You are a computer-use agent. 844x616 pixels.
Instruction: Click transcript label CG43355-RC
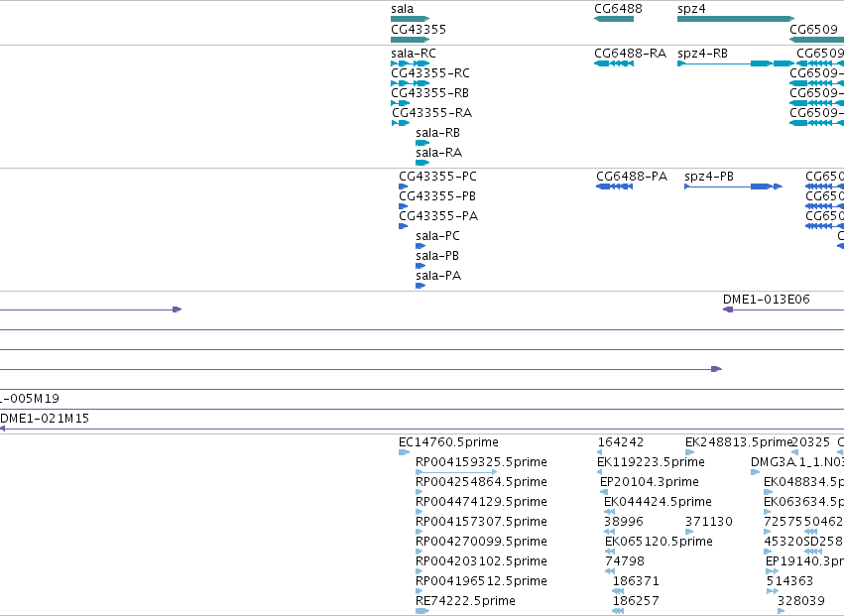click(x=430, y=73)
